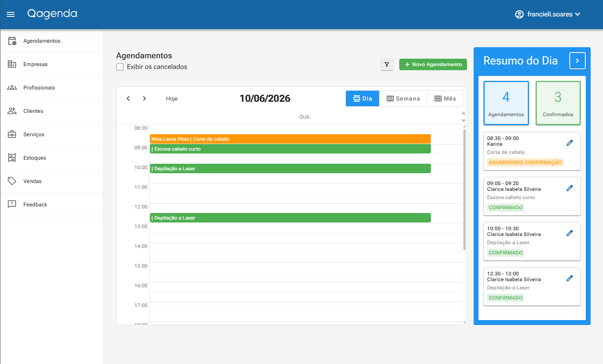Click CONFIRMADO badge on 10:00 - 10:30 appointment
This screenshot has height=364, width=603.
[x=506, y=253]
